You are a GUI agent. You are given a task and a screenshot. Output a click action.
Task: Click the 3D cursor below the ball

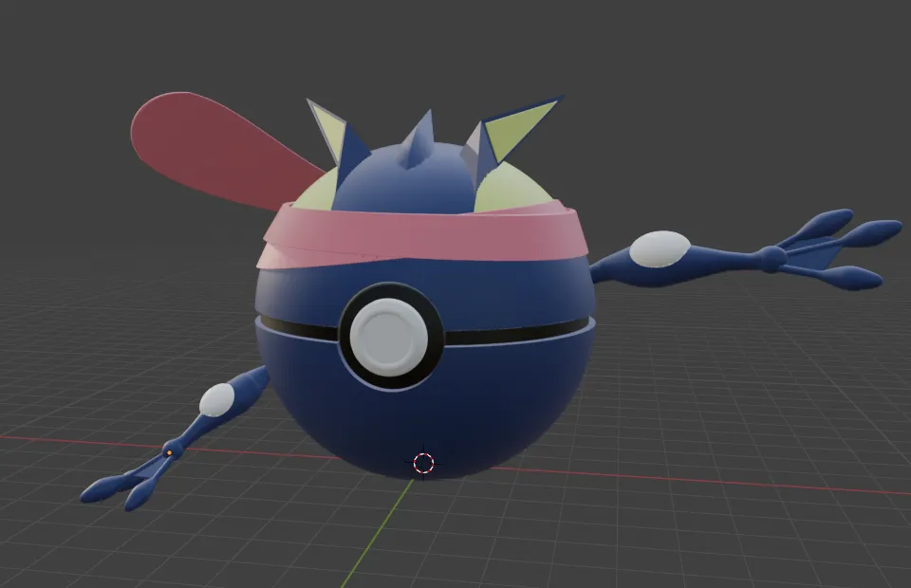click(x=423, y=463)
